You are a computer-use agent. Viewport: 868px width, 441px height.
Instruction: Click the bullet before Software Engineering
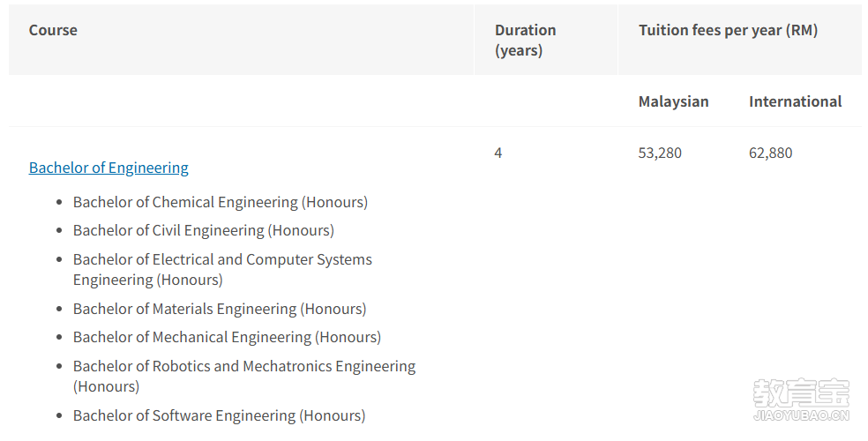click(x=59, y=416)
